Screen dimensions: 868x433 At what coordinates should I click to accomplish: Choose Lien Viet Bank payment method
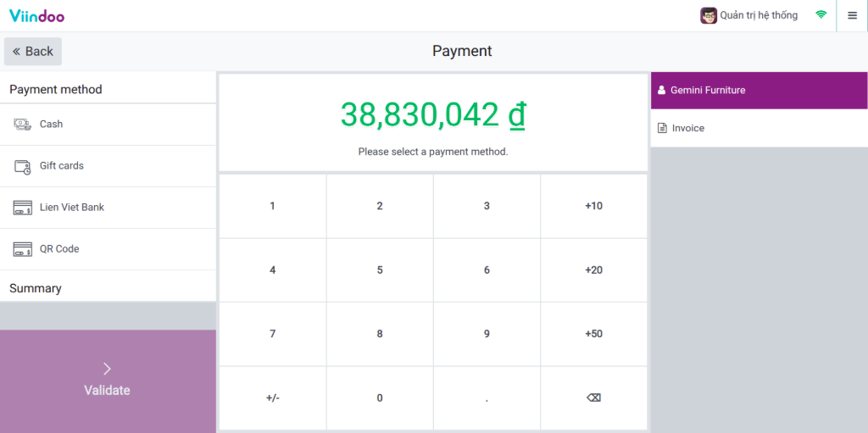pos(108,208)
